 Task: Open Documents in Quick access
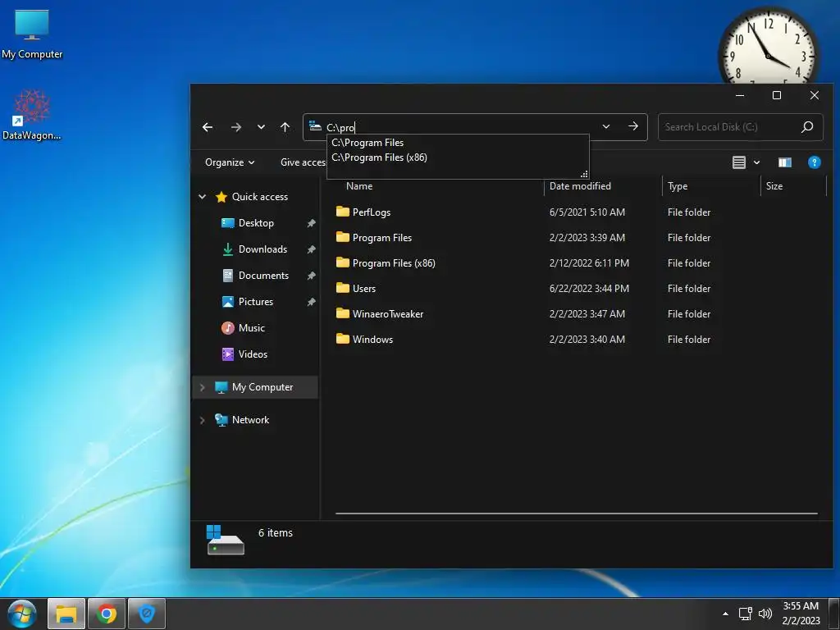(263, 276)
